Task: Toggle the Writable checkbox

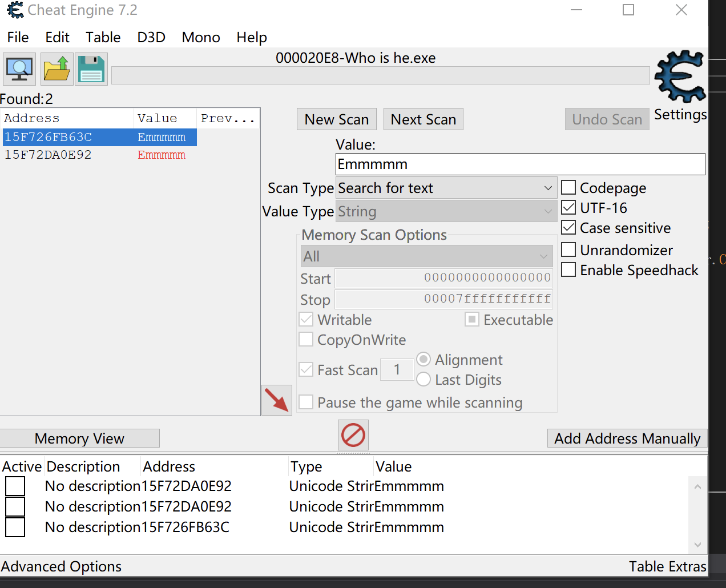Action: (306, 319)
